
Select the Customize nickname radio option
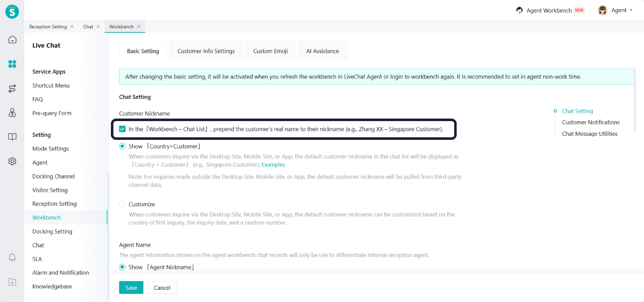123,204
